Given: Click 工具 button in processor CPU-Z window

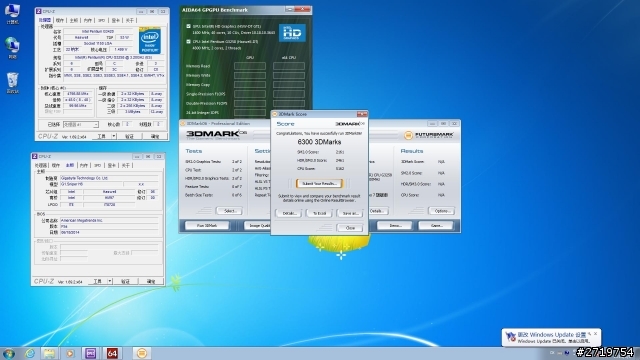Looking at the screenshot, I should coord(101,136).
